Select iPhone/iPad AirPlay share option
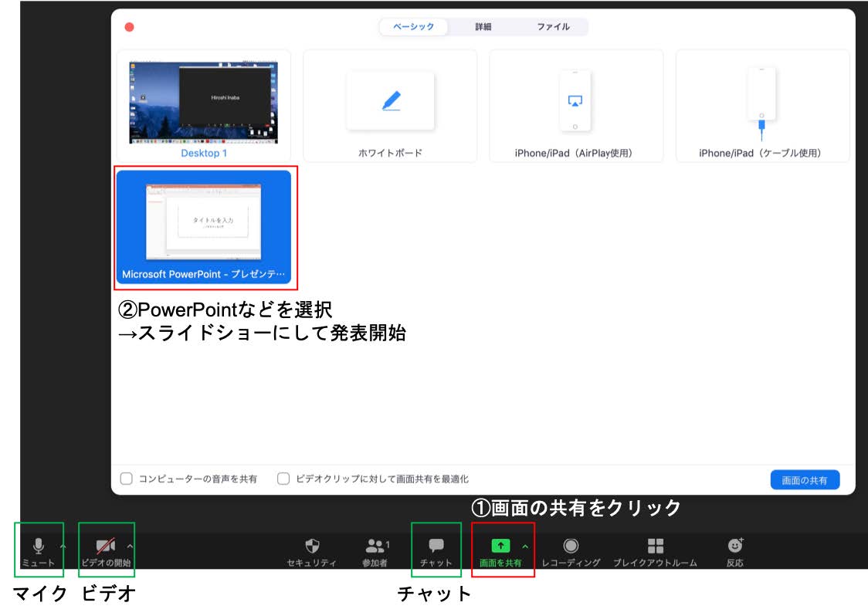The image size is (868, 616). 576,107
